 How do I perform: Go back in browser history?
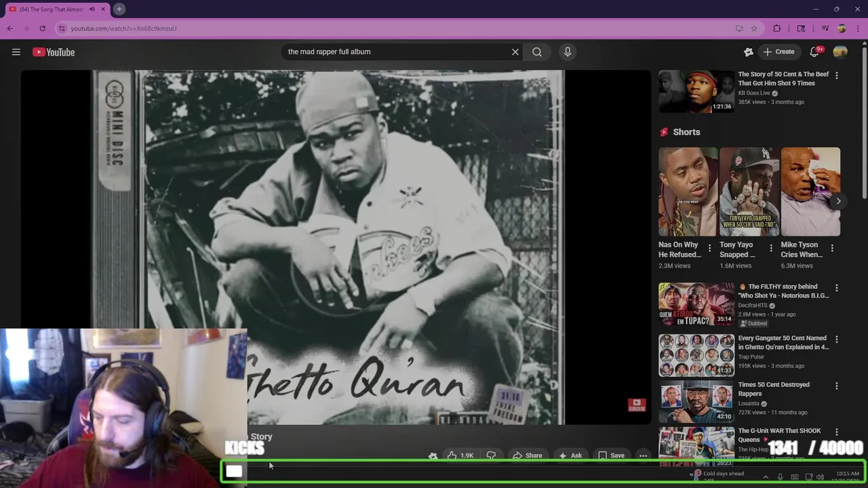coord(10,28)
